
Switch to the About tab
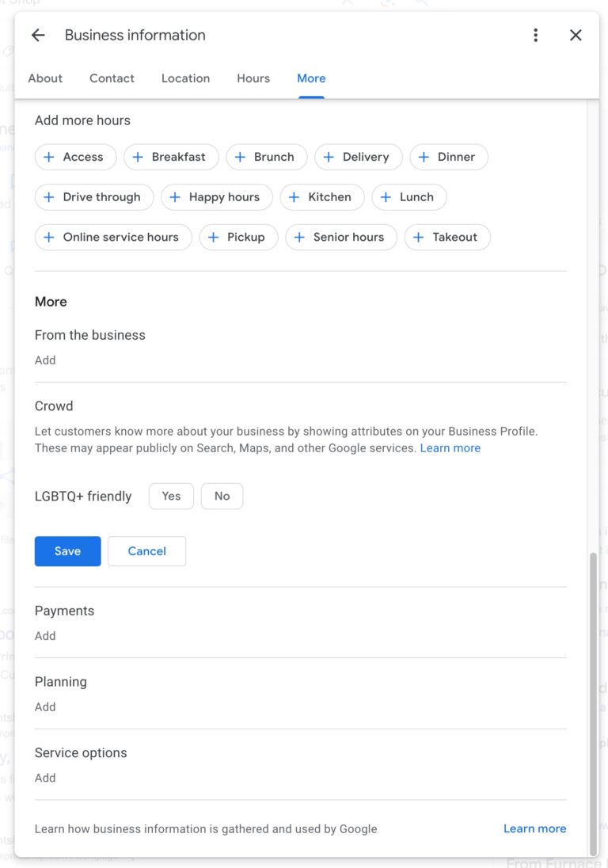click(x=44, y=78)
